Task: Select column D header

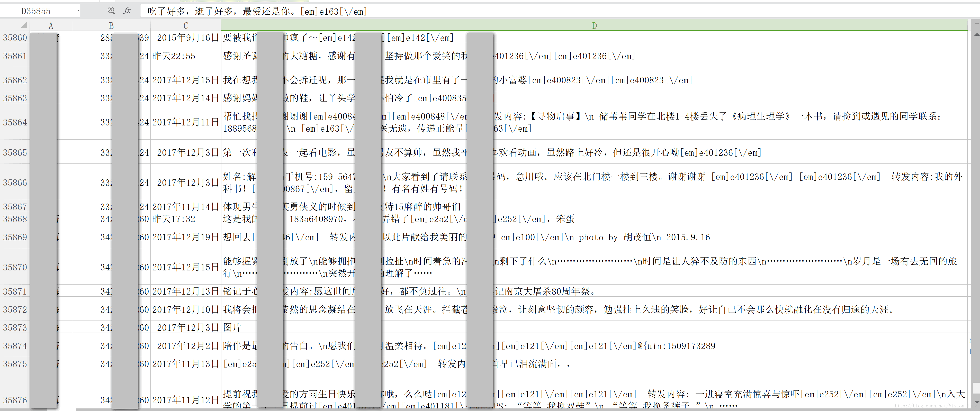Action: coord(594,25)
